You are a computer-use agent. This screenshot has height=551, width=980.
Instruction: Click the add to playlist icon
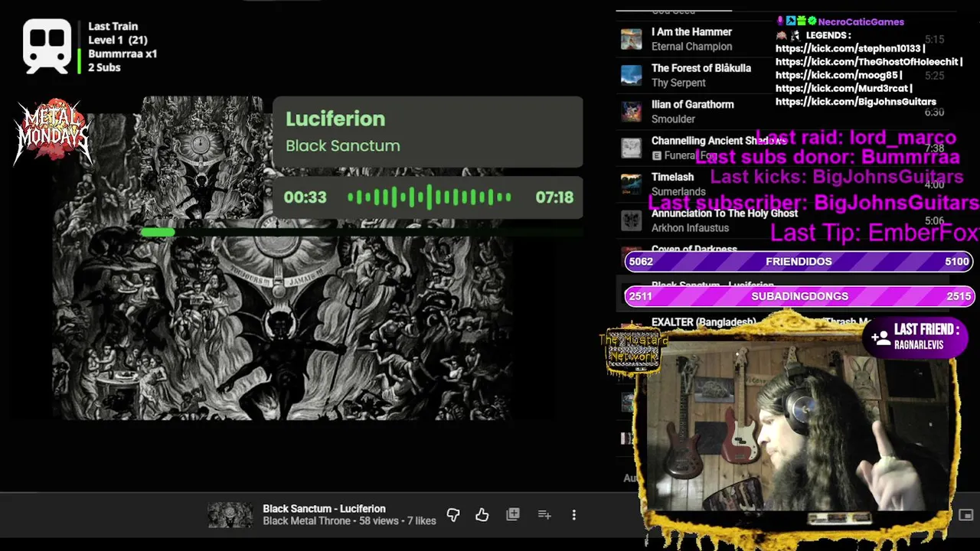pos(544,515)
